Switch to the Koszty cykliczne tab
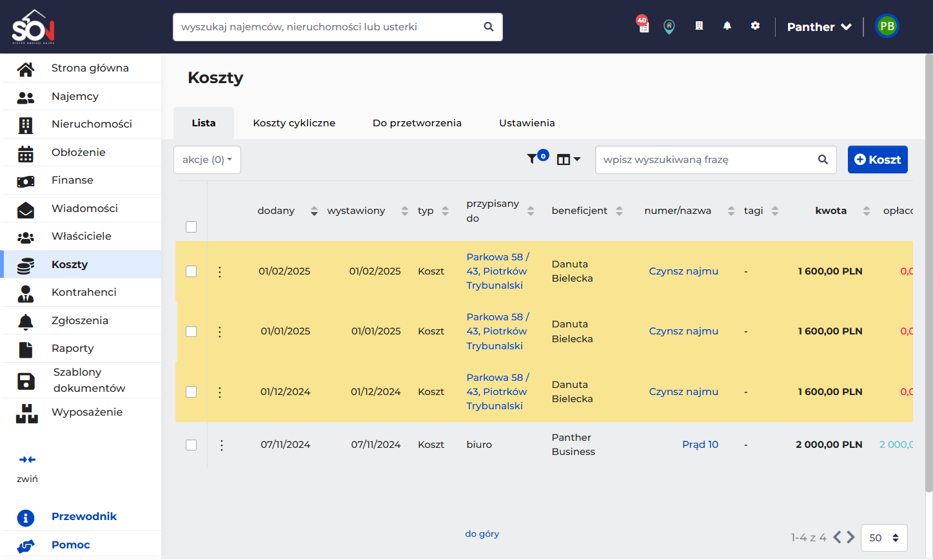Image resolution: width=933 pixels, height=560 pixels. click(x=294, y=123)
